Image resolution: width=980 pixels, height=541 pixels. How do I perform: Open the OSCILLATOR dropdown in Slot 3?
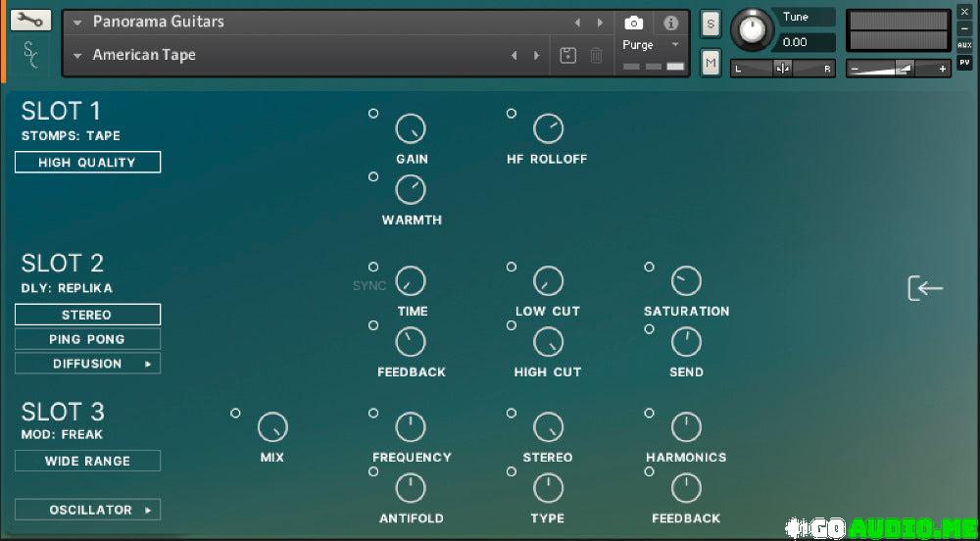pos(87,510)
